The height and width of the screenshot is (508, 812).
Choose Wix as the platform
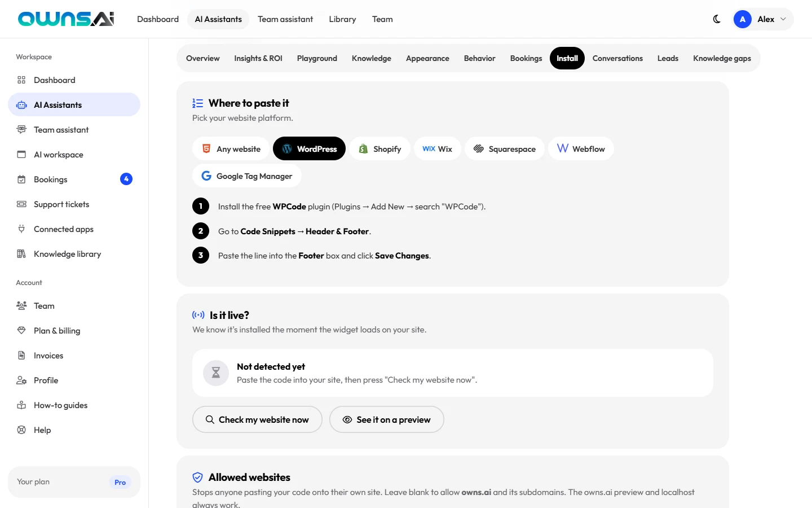pyautogui.click(x=437, y=149)
